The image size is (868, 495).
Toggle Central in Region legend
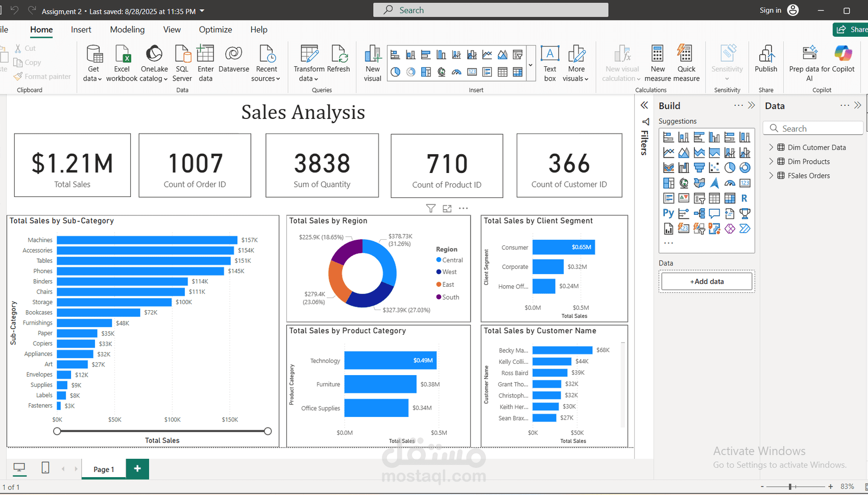coord(449,260)
